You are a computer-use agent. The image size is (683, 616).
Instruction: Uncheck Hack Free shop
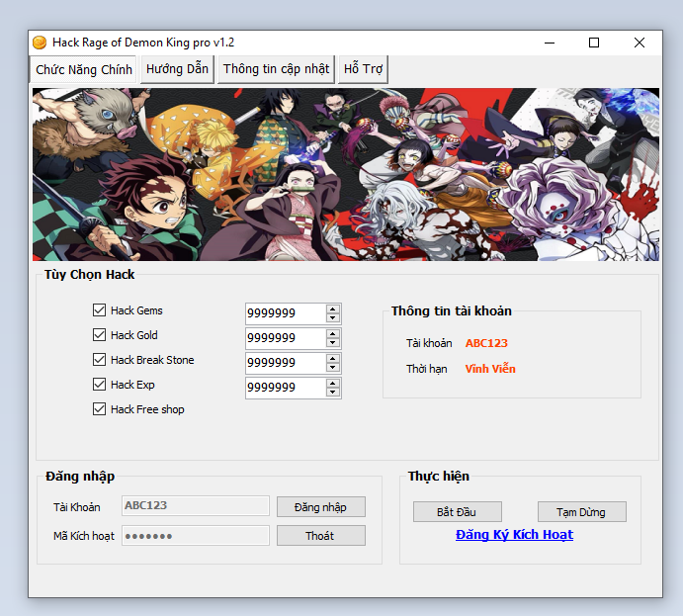[x=99, y=409]
